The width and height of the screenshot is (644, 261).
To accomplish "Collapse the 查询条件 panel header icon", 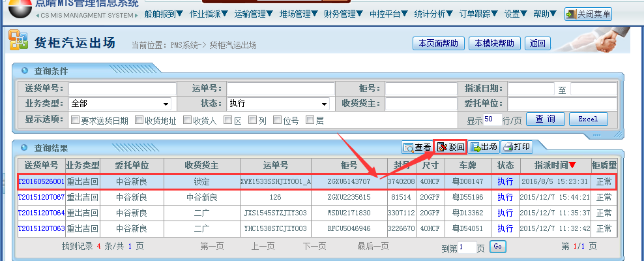I will (x=25, y=71).
